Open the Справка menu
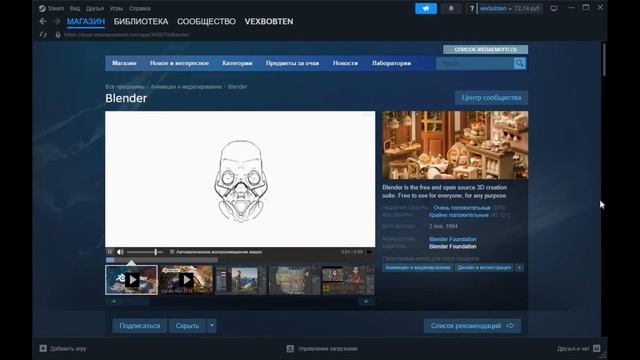The width and height of the screenshot is (640, 360). 140,8
